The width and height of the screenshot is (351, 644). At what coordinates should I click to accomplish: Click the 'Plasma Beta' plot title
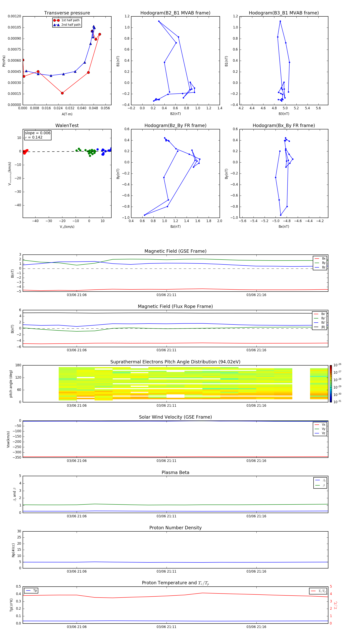coord(175,473)
